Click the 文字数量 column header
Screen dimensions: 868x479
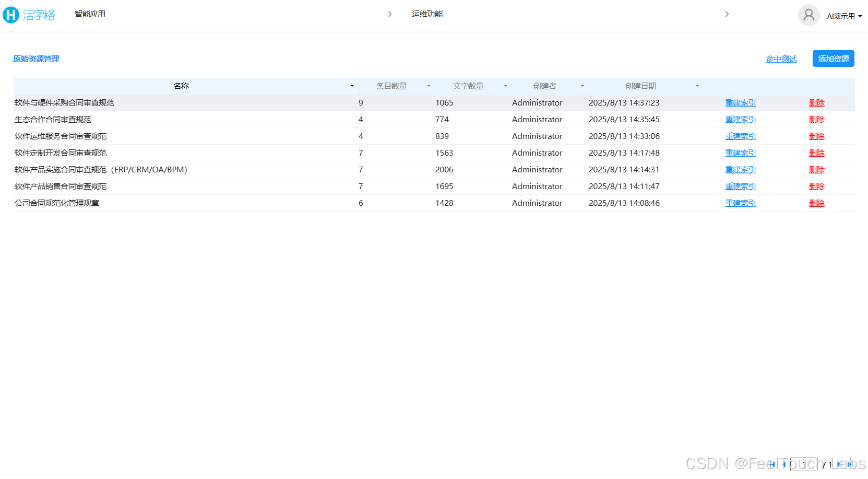pos(468,86)
